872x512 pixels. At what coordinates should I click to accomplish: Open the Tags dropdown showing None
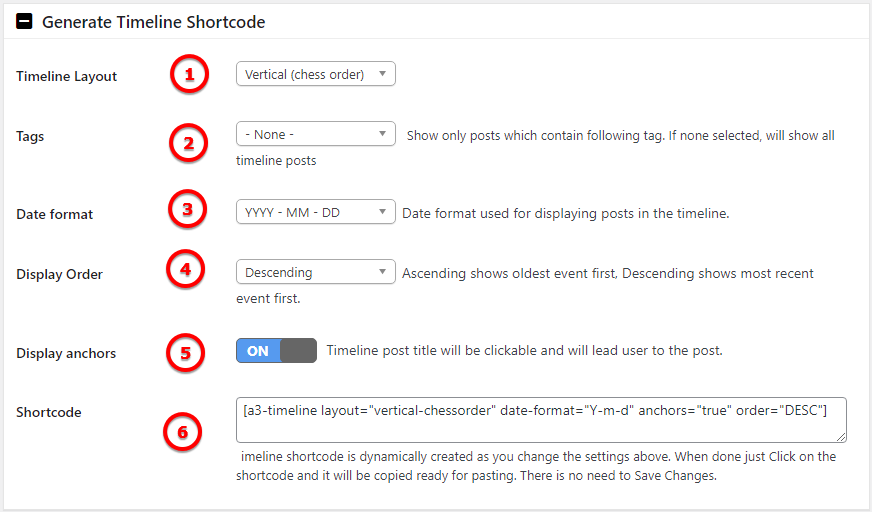(316, 134)
